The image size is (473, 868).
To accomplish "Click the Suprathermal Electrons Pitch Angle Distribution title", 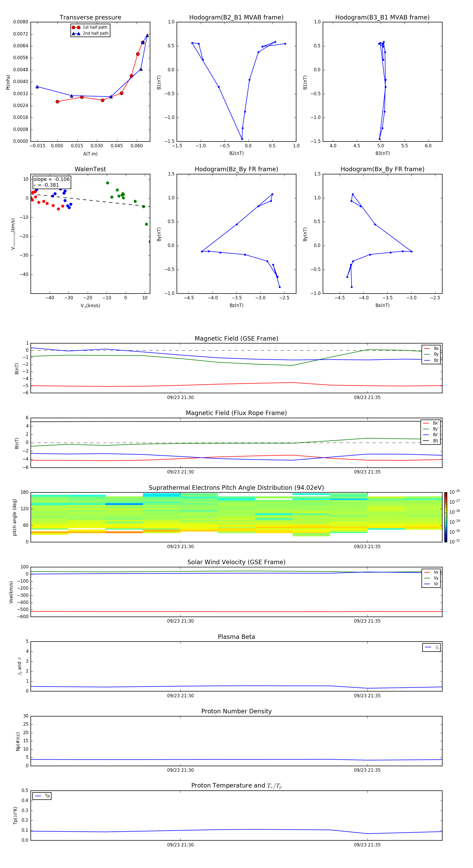I will (236, 488).
